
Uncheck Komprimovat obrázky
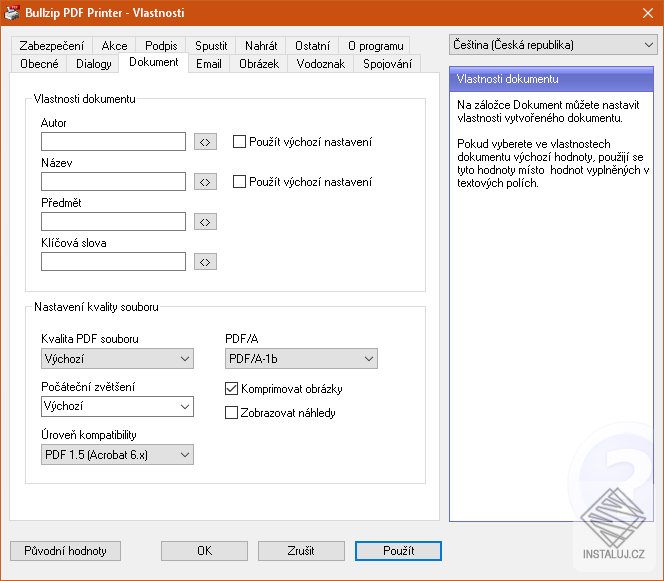[231, 388]
